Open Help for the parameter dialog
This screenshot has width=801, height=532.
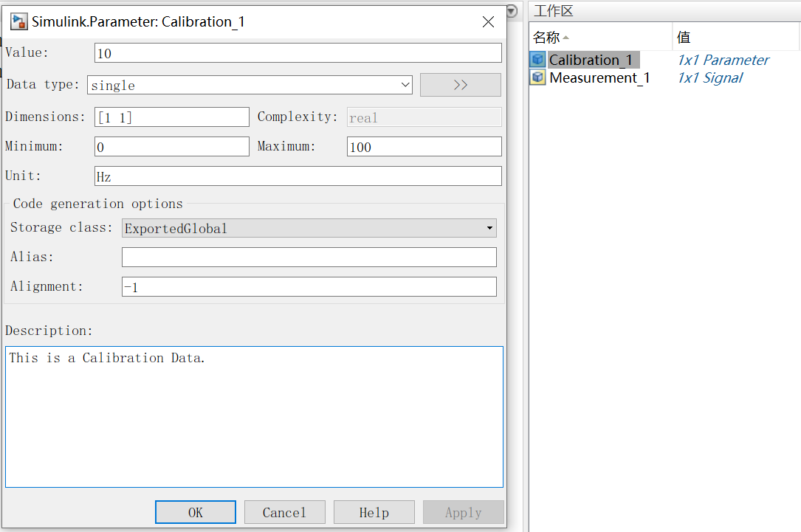374,512
